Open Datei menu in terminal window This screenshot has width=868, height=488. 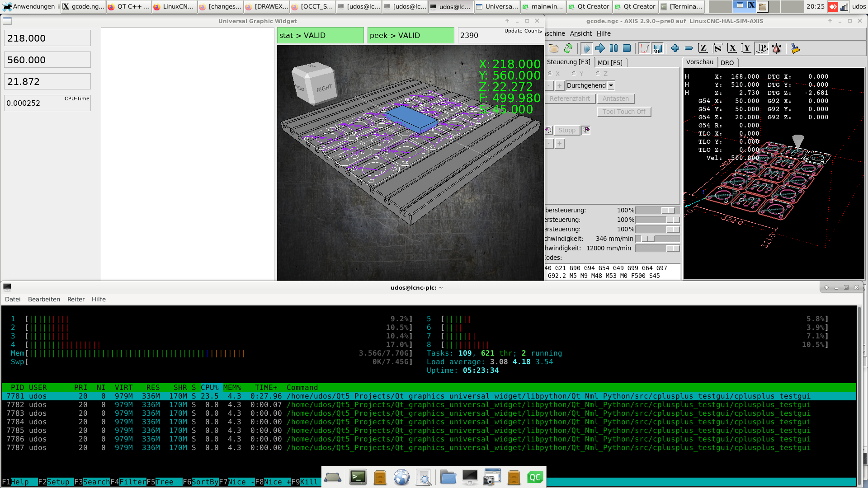(13, 299)
